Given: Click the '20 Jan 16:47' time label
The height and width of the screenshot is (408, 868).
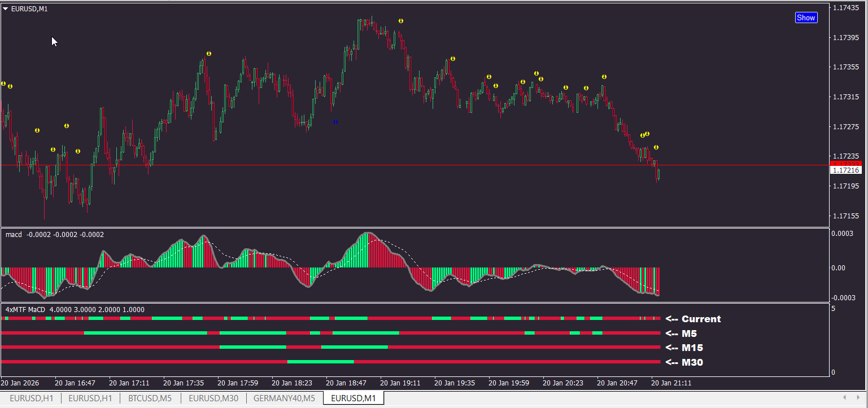Looking at the screenshot, I should click(75, 383).
